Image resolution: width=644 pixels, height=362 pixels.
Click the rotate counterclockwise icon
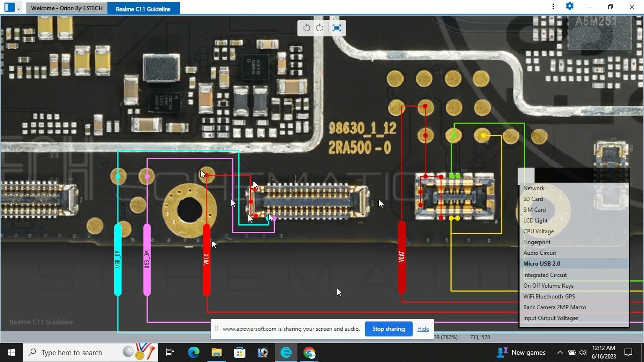pyautogui.click(x=307, y=28)
